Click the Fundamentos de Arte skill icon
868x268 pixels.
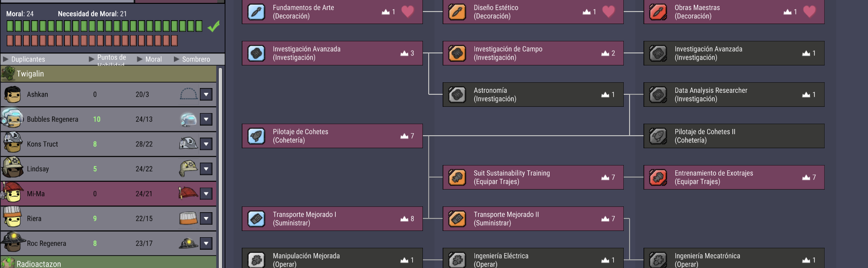click(x=256, y=12)
